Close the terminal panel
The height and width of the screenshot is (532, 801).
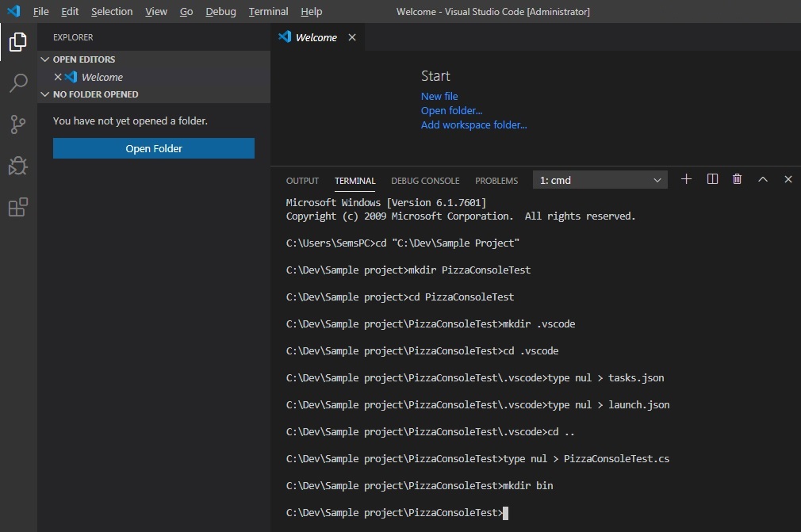[x=788, y=179]
